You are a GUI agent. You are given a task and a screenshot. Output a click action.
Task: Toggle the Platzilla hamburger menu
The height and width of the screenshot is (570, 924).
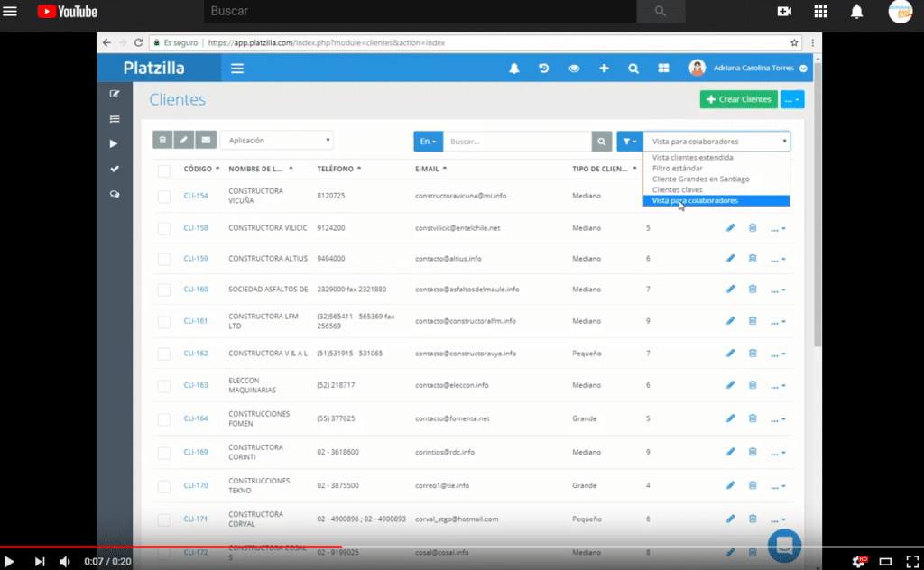[x=237, y=69]
